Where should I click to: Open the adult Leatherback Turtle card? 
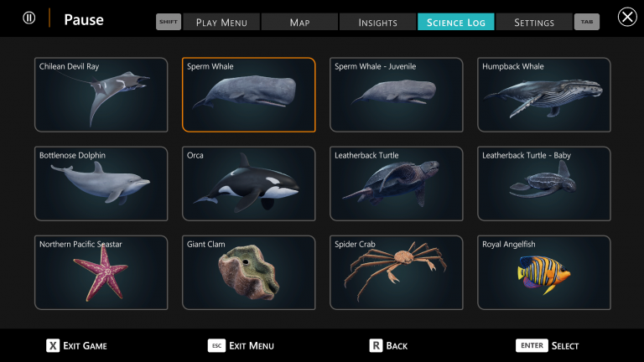397,184
